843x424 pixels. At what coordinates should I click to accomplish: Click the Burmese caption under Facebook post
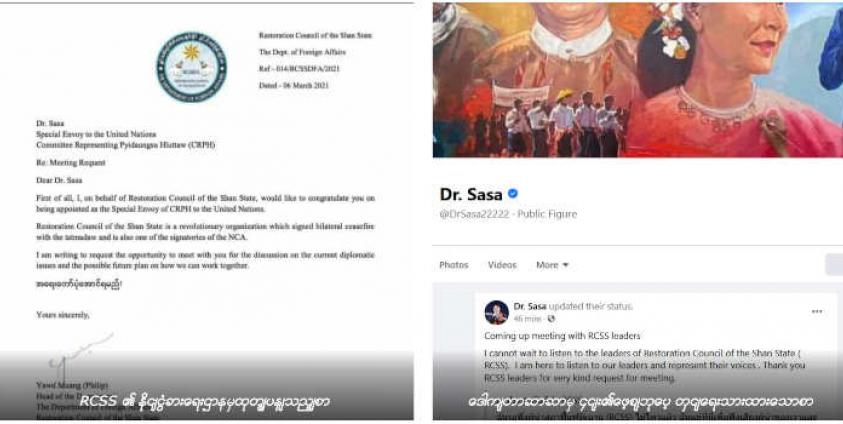click(640, 401)
